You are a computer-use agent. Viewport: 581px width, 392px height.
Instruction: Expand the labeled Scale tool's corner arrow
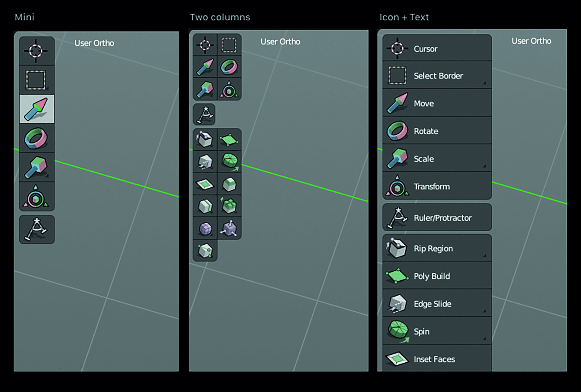tap(484, 166)
